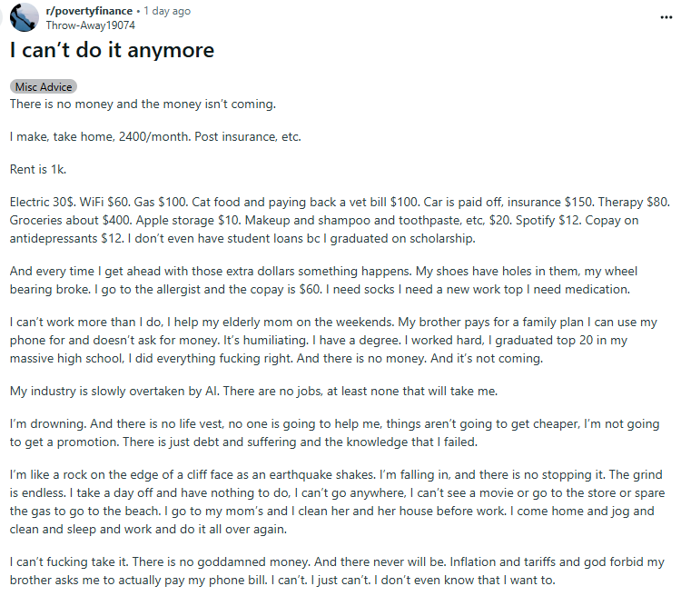
Task: Click the line "There is no money and the money isn't coming"
Action: [x=143, y=104]
